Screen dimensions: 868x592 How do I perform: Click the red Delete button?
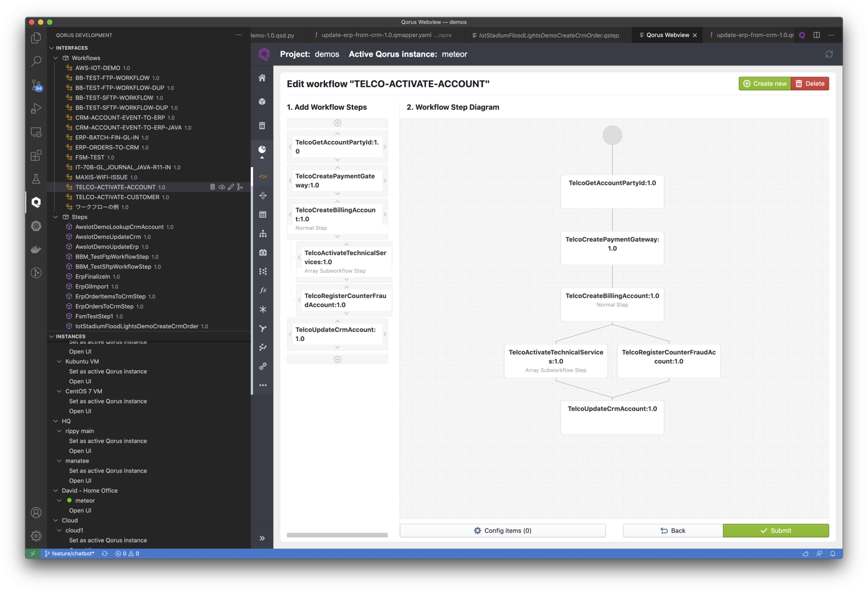(x=810, y=84)
